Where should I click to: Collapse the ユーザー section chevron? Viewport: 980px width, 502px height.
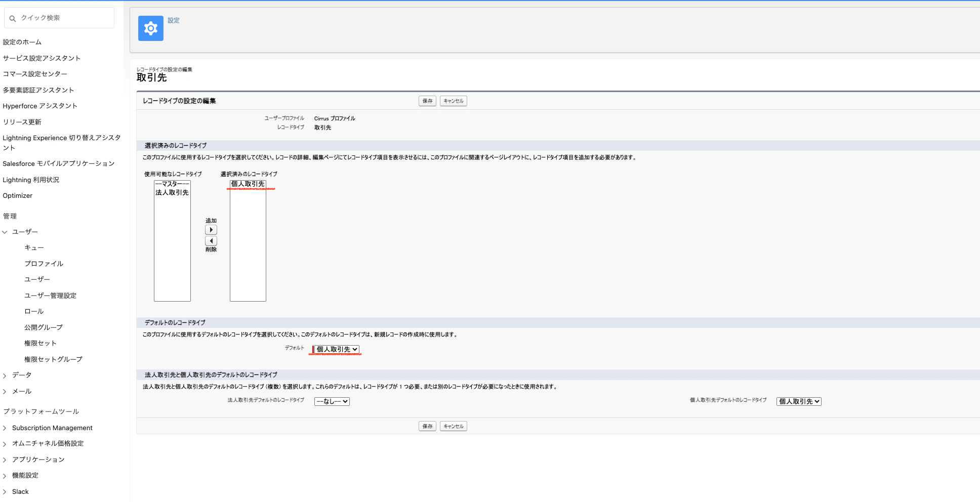(x=5, y=232)
